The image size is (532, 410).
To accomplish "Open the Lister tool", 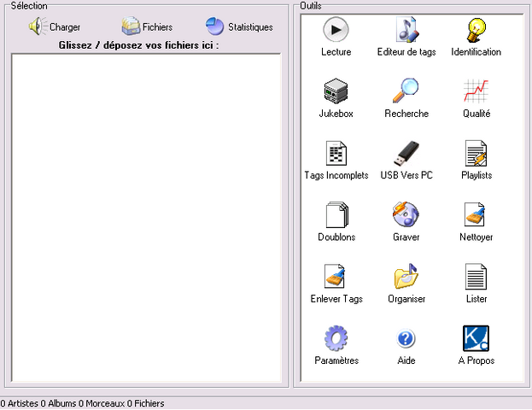I will [x=476, y=284].
